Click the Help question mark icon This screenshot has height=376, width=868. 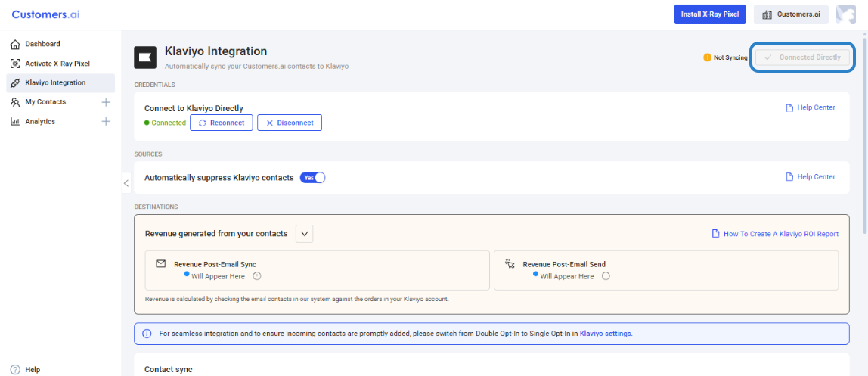[15, 370]
